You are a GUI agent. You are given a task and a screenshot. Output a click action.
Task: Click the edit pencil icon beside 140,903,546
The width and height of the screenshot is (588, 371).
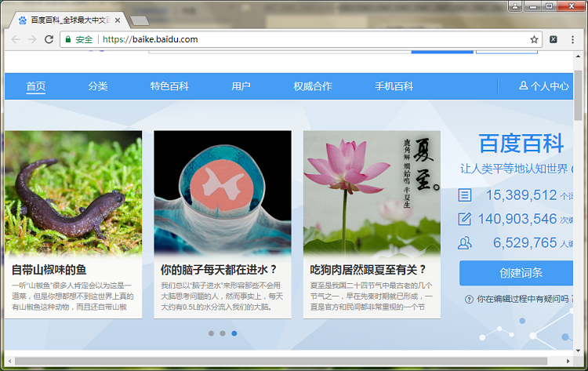(465, 219)
